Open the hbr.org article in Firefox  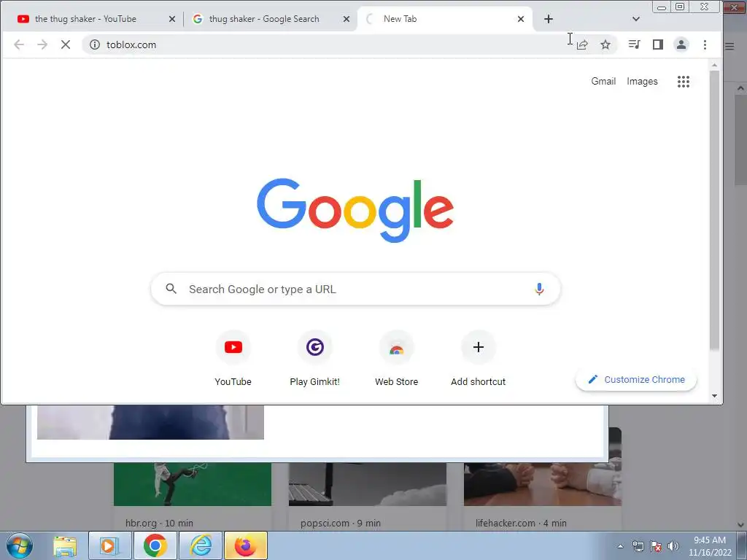point(193,495)
